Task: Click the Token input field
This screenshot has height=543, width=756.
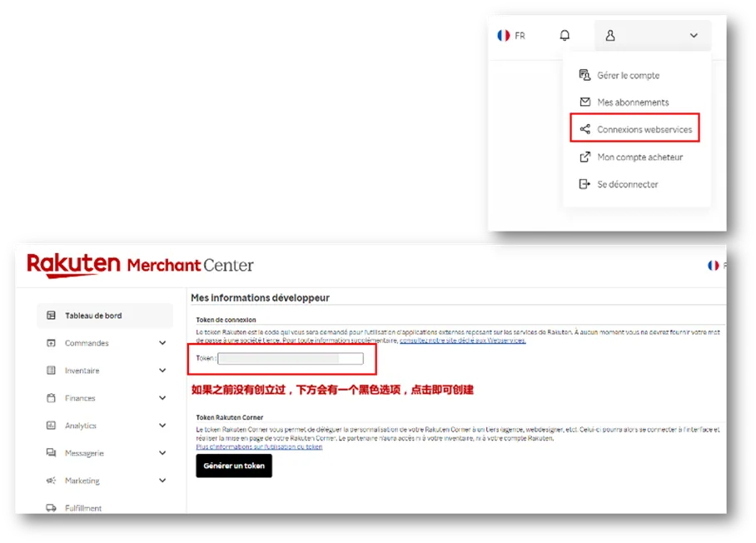Action: [x=291, y=358]
